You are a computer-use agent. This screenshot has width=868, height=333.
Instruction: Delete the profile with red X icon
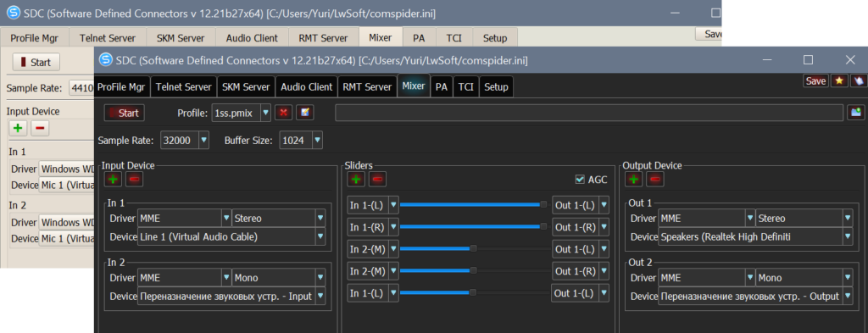[283, 113]
